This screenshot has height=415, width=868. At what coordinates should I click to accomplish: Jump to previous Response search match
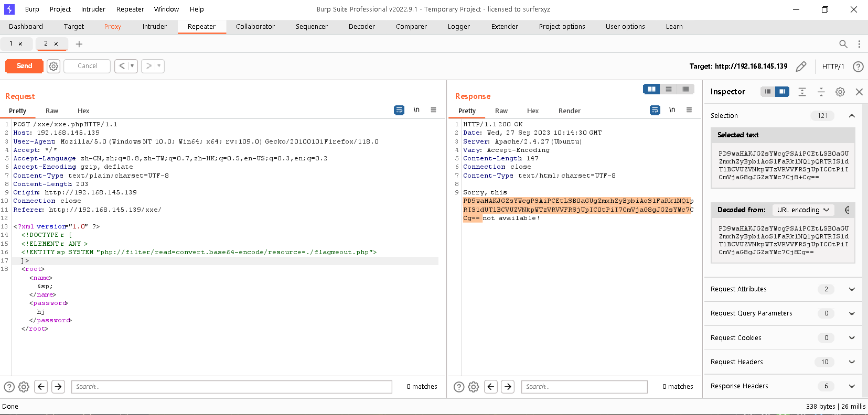pos(491,387)
